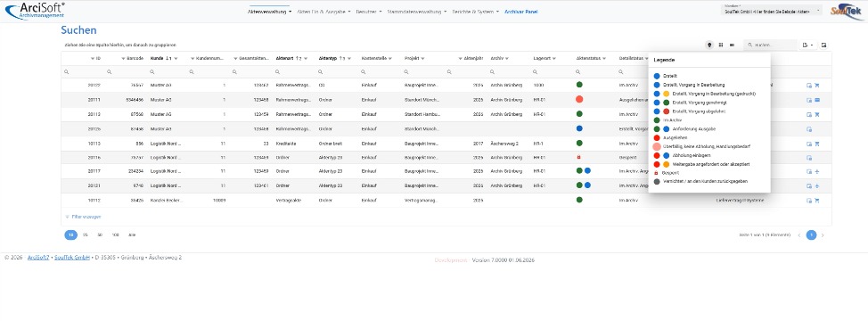Open the Akten Ein & Ausgabe menu
This screenshot has height=321, width=868.
[x=323, y=12]
